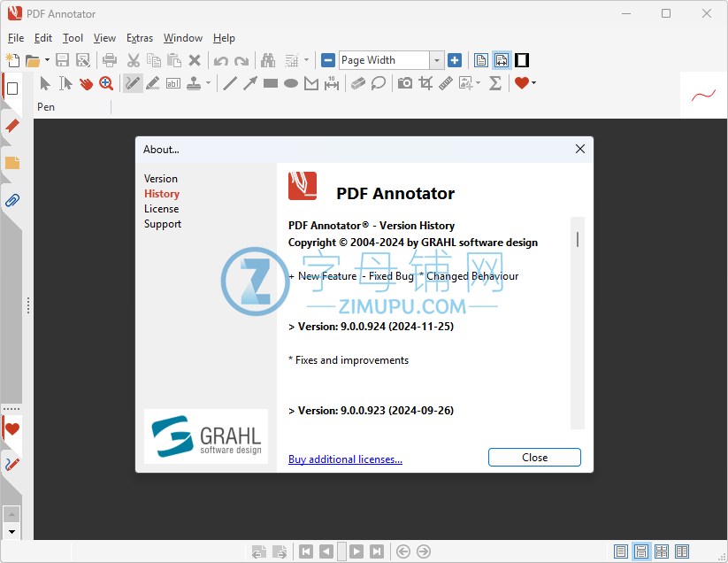Expand the Stamp tool dropdown arrow
Image resolution: width=728 pixels, height=563 pixels.
pyautogui.click(x=208, y=83)
